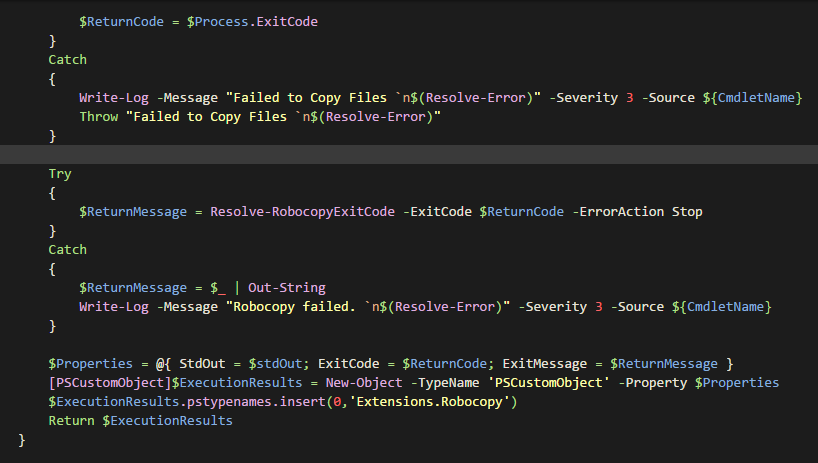Click $Properties after the -Property parameter
Image resolution: width=818 pixels, height=463 pixels.
(737, 383)
